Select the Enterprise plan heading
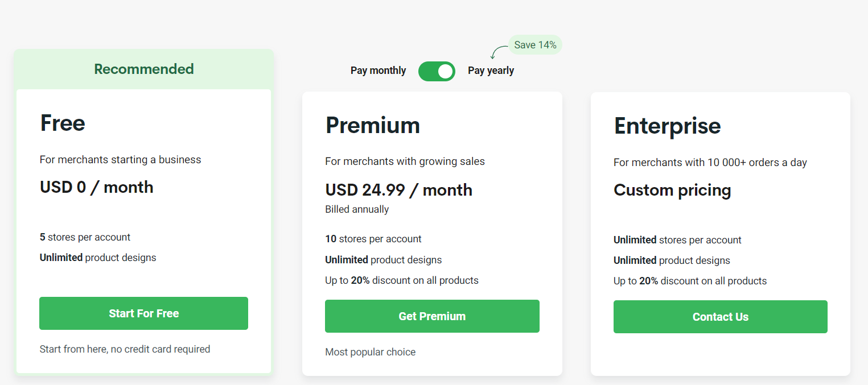 667,126
